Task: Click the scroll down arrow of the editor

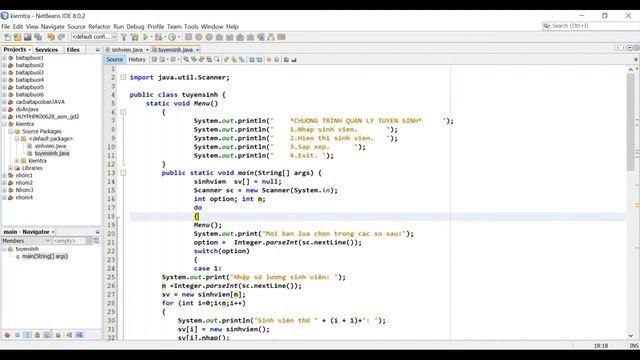Action: pos(631,336)
